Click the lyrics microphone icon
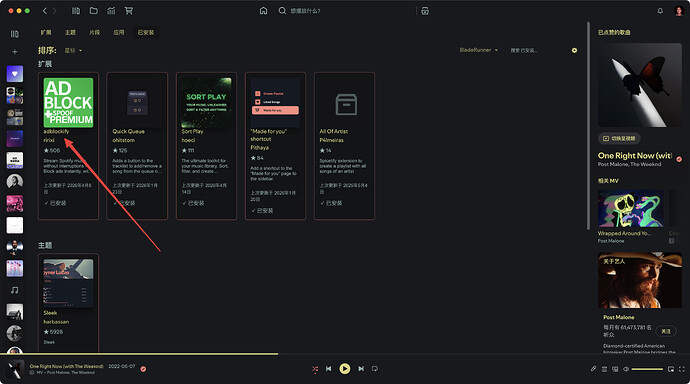Image resolution: width=690 pixels, height=384 pixels. click(593, 369)
